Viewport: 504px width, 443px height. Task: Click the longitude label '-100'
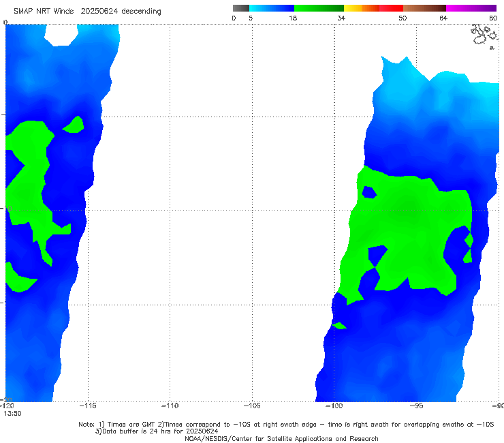[334, 406]
